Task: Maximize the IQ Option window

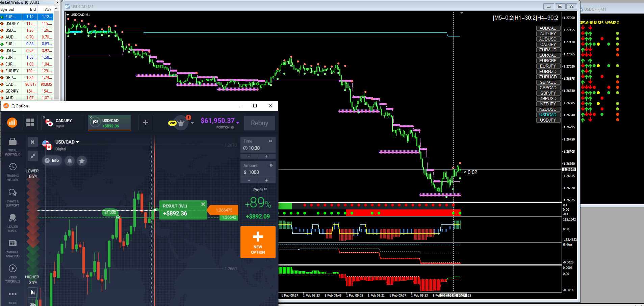Action: click(x=255, y=106)
